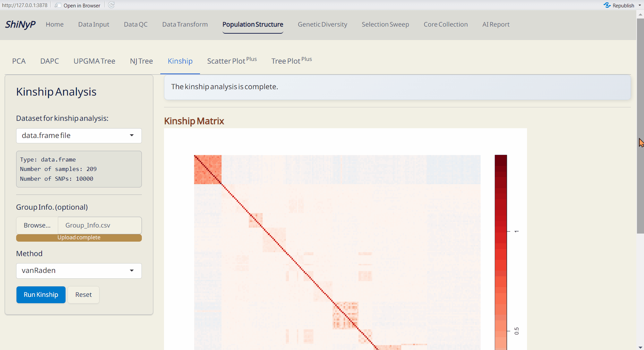This screenshot has height=350, width=644.
Task: Click Browse to upload Group Info
Action: 37,225
